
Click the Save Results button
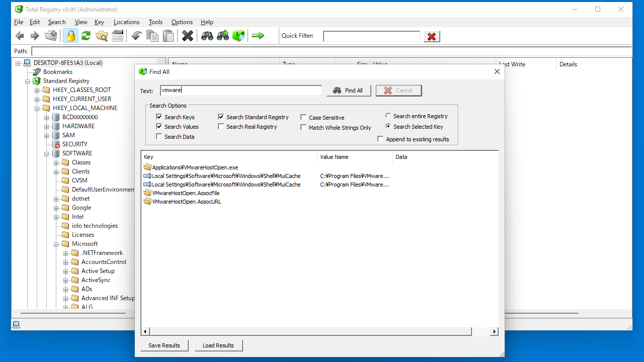click(164, 345)
